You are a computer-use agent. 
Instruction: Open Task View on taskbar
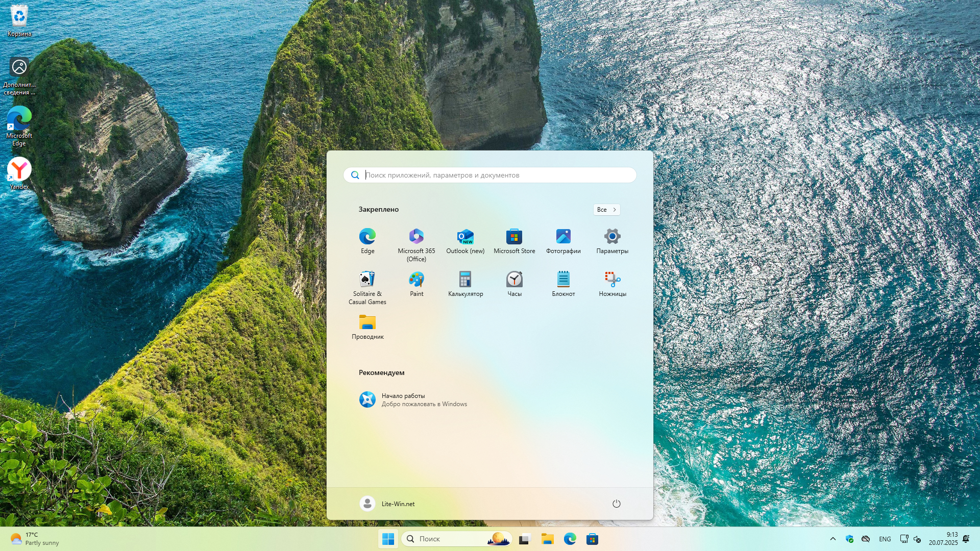(x=525, y=539)
